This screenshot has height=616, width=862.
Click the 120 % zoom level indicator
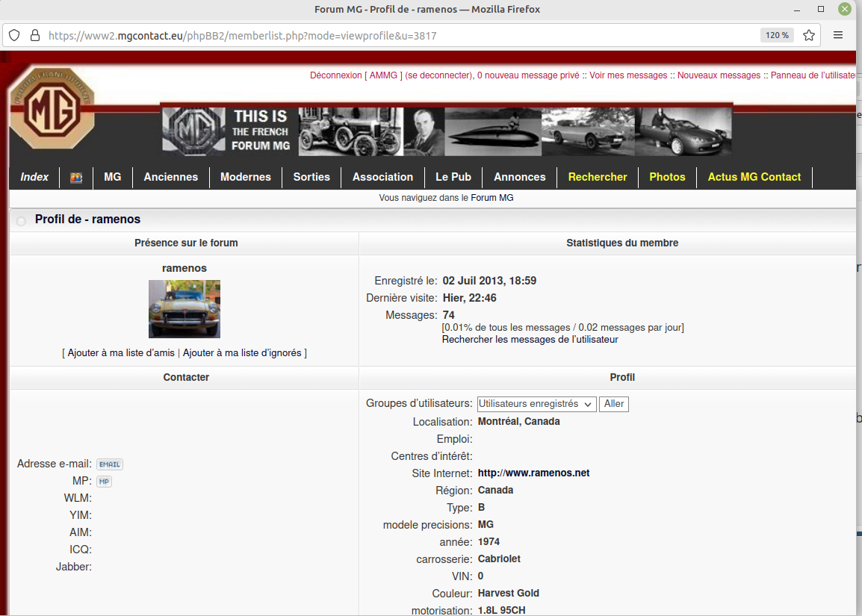pyautogui.click(x=777, y=35)
